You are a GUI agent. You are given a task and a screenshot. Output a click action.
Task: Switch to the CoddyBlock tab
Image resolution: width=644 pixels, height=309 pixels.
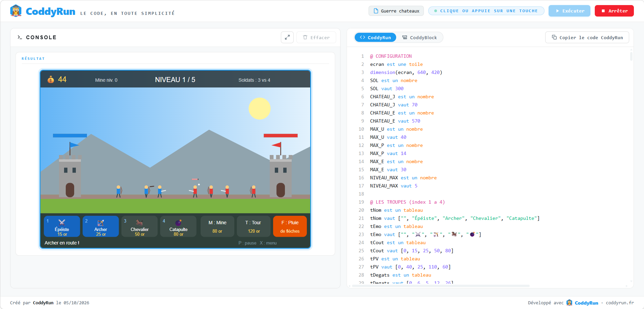click(419, 37)
